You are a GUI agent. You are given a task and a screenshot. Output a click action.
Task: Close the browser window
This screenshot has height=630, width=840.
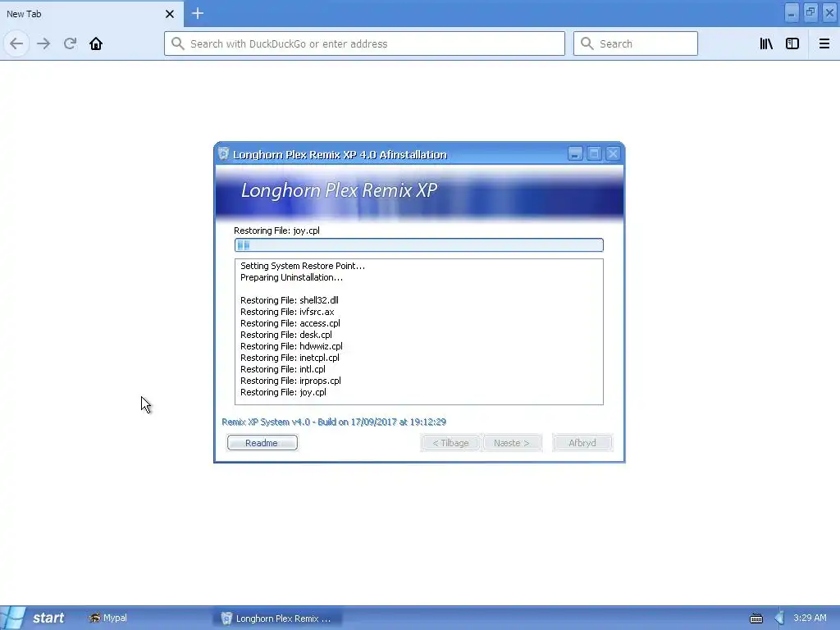[829, 13]
